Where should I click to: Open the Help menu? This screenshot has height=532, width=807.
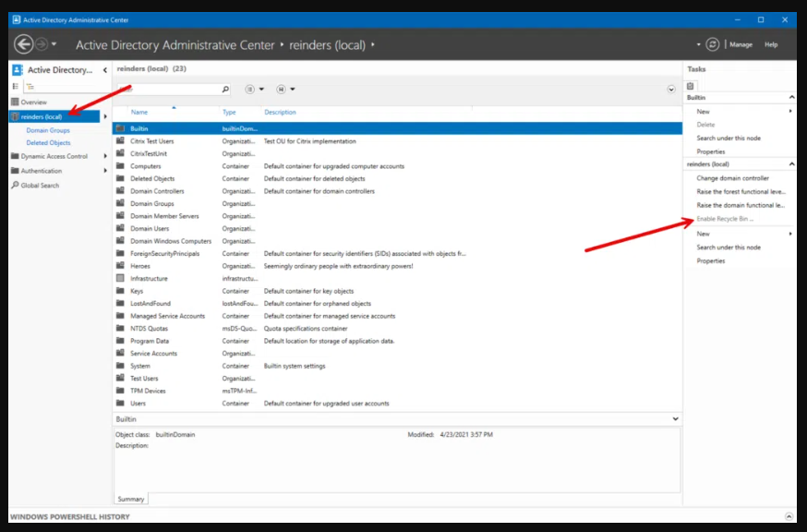(x=771, y=44)
